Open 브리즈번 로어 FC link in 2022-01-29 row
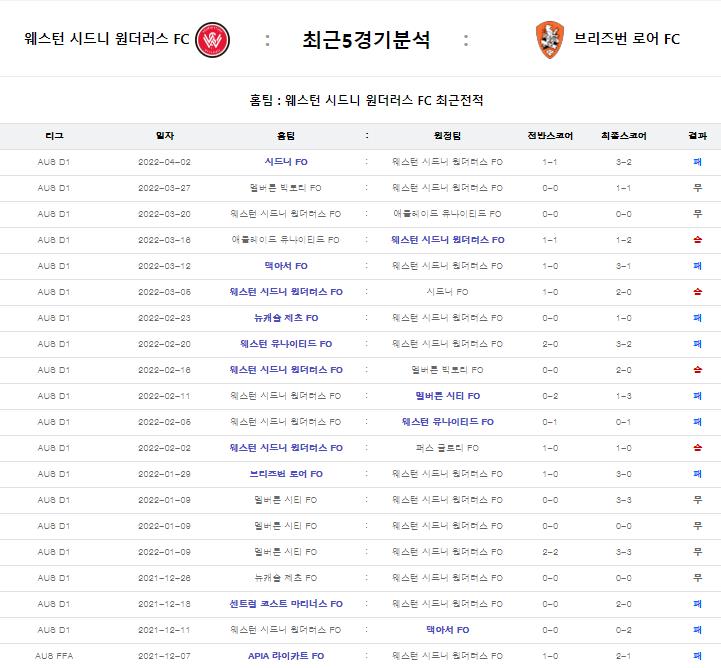This screenshot has height=668, width=721. tap(286, 474)
